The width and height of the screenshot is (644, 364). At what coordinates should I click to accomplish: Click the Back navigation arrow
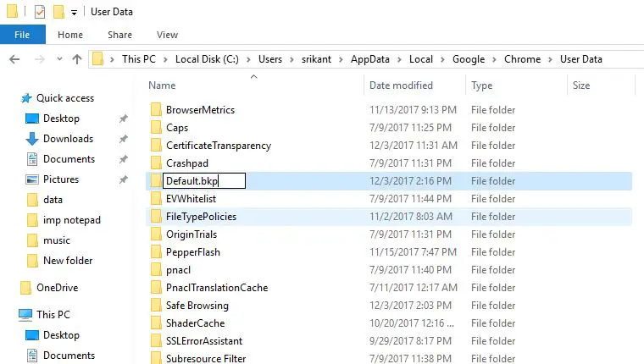point(14,59)
